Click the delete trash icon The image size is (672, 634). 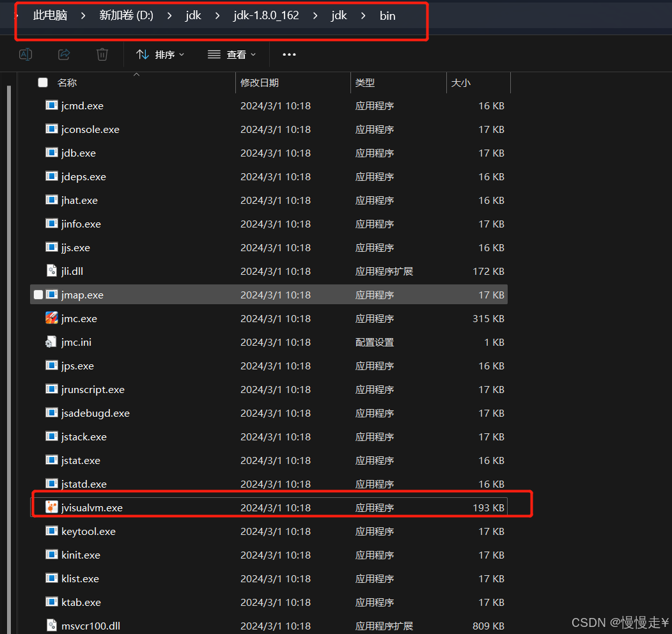pos(102,54)
